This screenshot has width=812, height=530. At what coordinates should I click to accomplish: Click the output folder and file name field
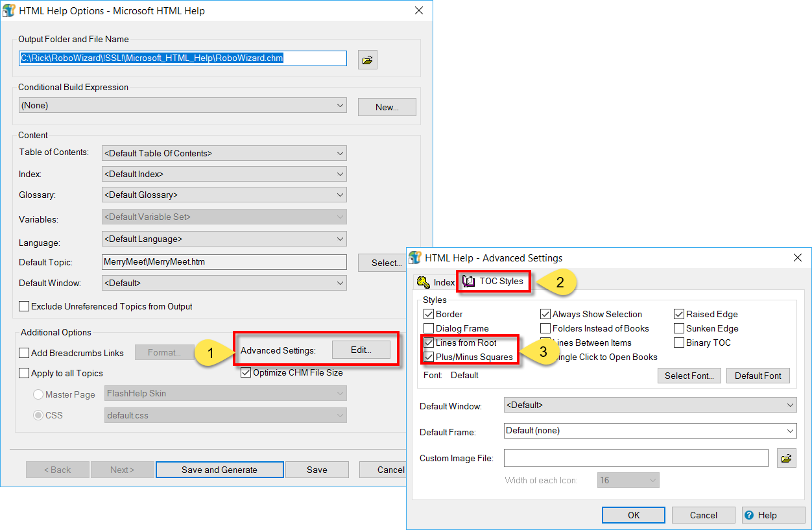coord(183,58)
